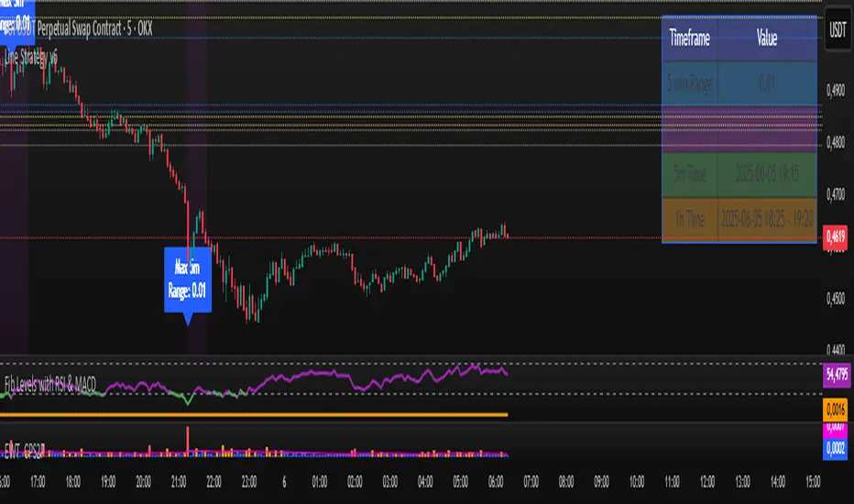854x504 pixels.
Task: Click the 13:00 time axis label
Action: (742, 482)
